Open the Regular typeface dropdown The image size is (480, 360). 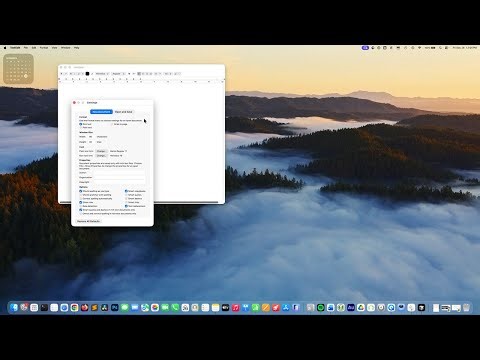click(x=119, y=74)
